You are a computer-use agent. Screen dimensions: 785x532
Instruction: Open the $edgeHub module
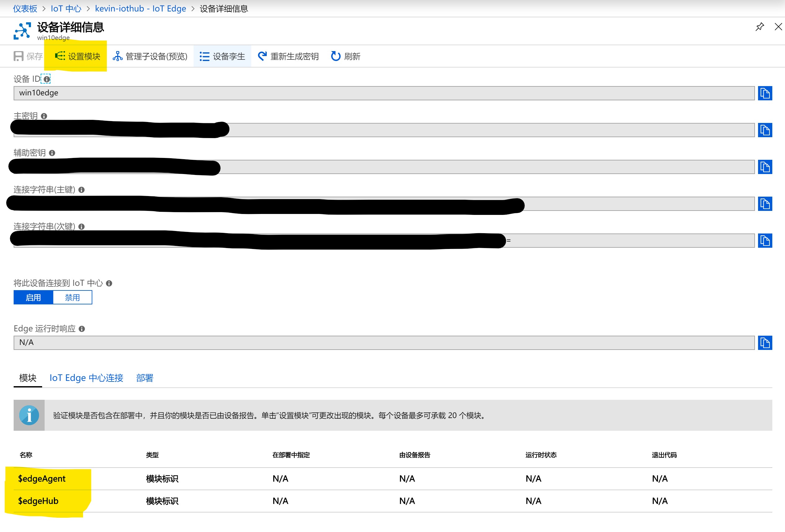(x=38, y=501)
